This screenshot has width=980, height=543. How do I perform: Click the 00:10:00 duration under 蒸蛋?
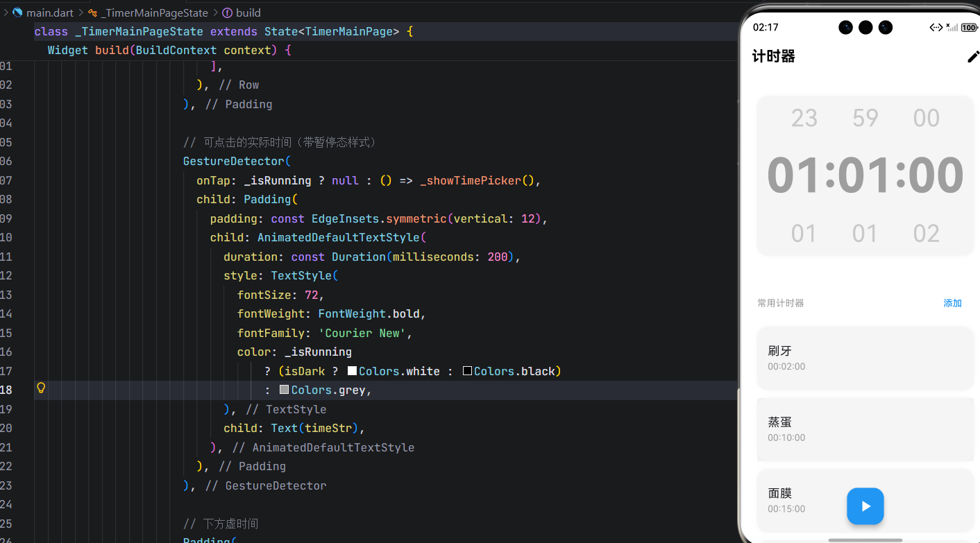point(786,438)
